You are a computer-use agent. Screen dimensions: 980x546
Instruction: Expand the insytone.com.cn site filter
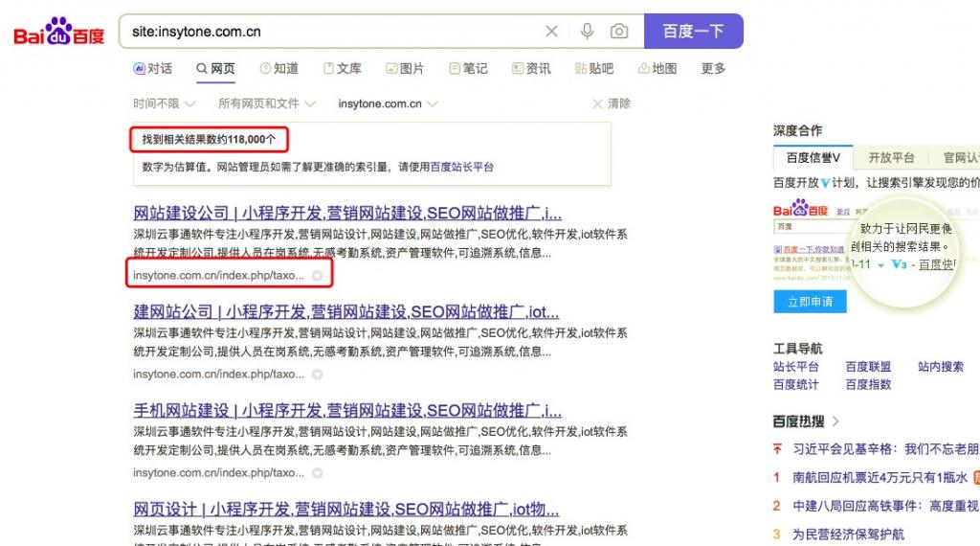coord(388,103)
